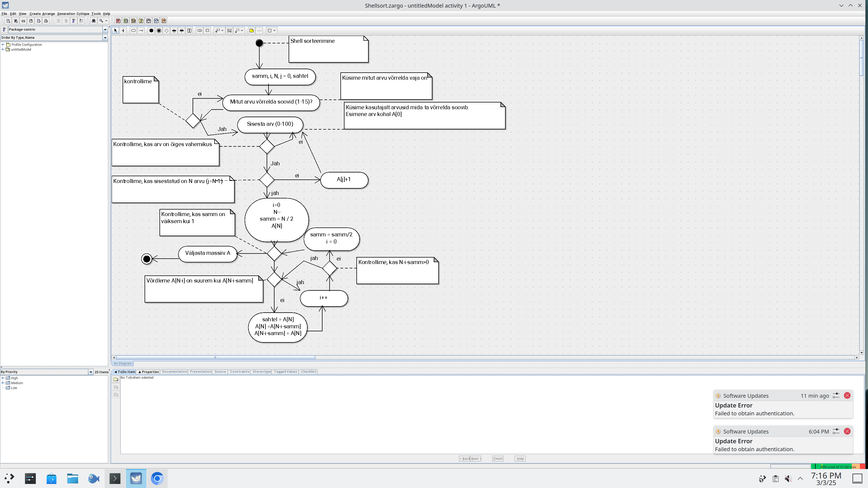Screen dimensions: 868x488
Task: Create a new Use Case diagram
Action: (x=118, y=21)
